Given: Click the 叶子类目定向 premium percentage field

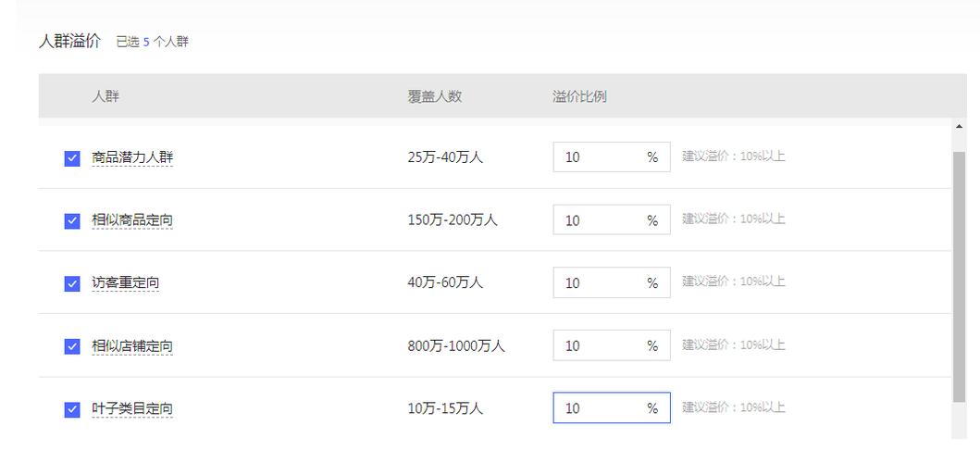Looking at the screenshot, I should (612, 408).
